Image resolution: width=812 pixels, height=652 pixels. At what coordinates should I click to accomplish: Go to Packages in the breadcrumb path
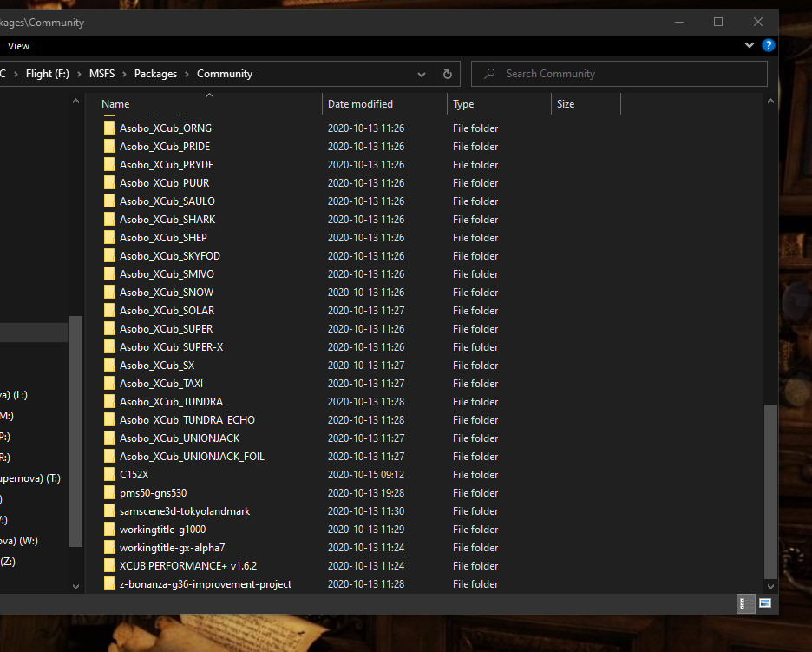pos(155,74)
